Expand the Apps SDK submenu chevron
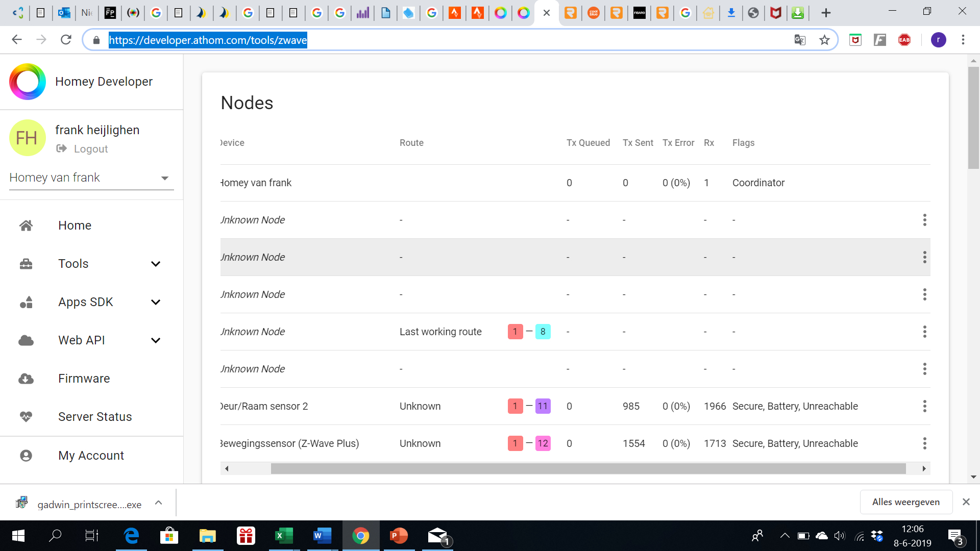Image resolution: width=980 pixels, height=551 pixels. tap(156, 302)
